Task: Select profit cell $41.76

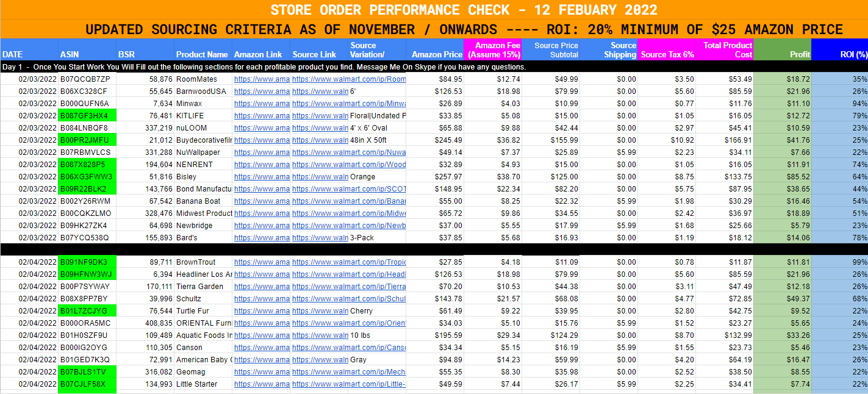Action: [783, 140]
